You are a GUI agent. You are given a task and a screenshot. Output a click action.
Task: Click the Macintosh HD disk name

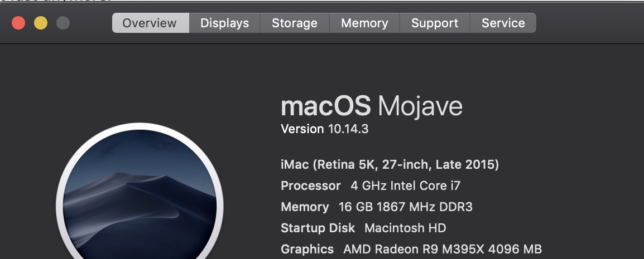click(405, 228)
